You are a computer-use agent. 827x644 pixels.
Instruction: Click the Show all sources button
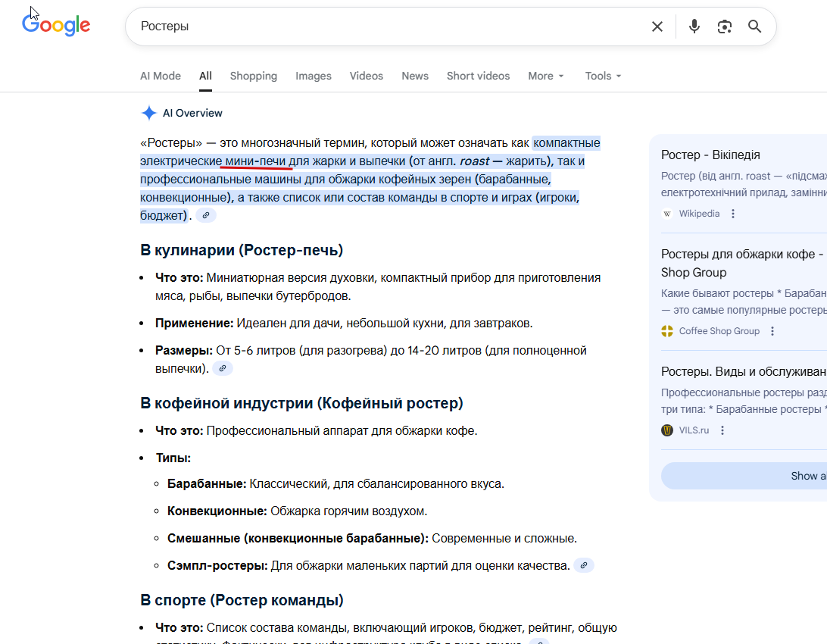point(744,476)
